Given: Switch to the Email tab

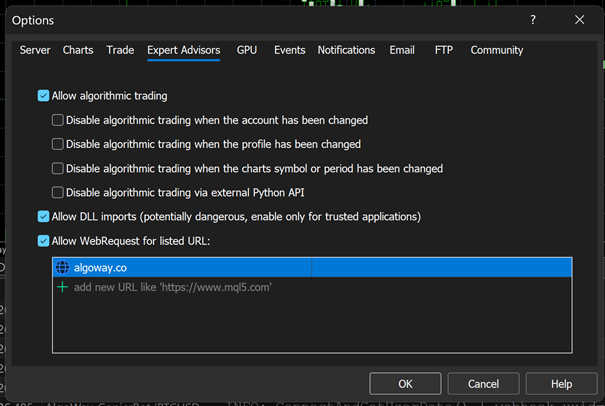Looking at the screenshot, I should 402,50.
